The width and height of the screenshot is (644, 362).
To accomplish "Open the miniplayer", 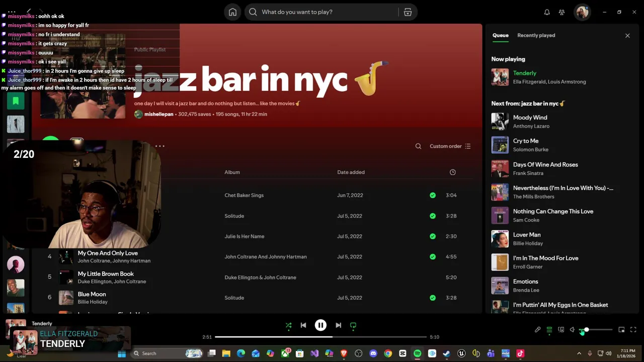I will [621, 330].
